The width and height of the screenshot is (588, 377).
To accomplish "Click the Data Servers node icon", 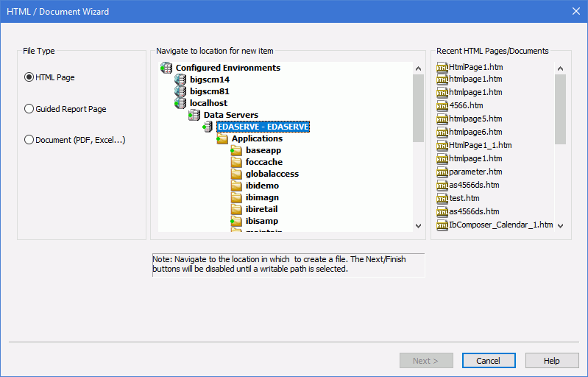I will point(194,115).
